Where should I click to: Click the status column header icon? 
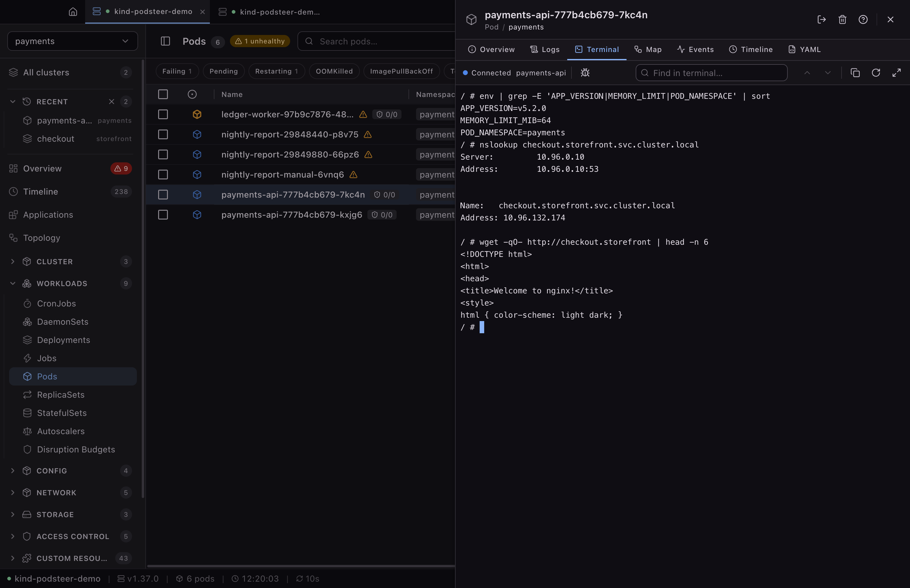pyautogui.click(x=192, y=94)
